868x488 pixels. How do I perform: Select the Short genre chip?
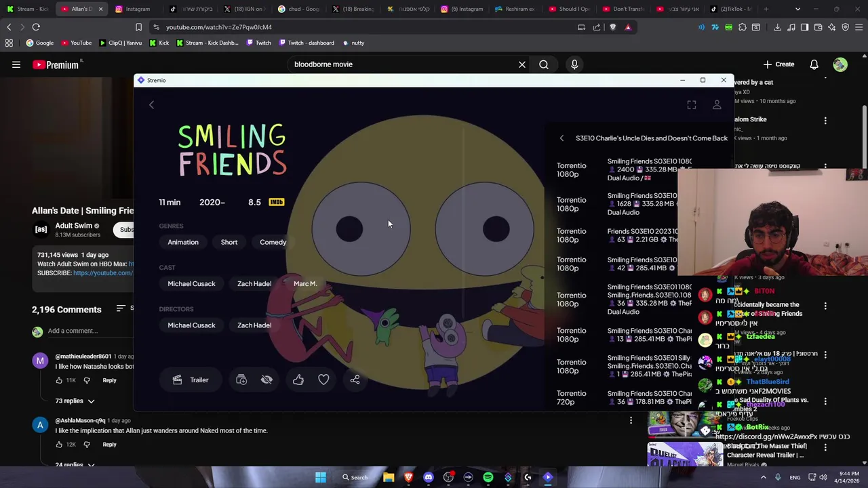tap(229, 242)
